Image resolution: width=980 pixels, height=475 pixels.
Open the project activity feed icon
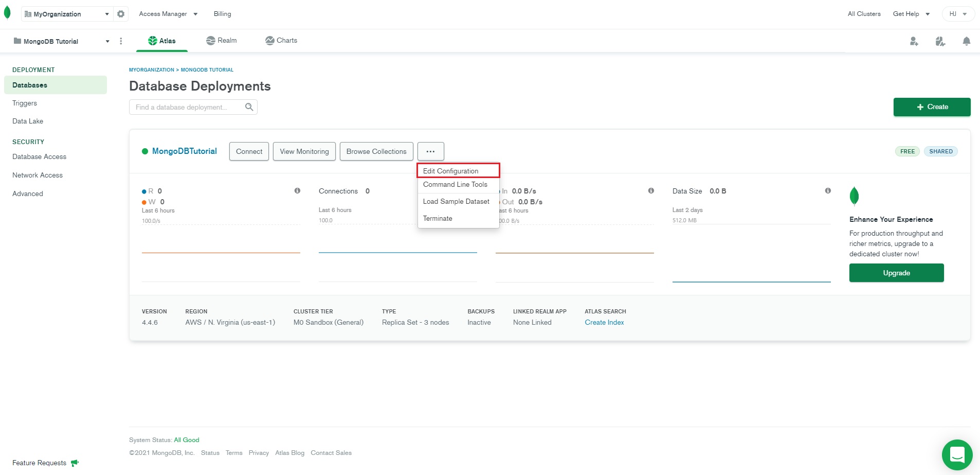[x=940, y=41]
